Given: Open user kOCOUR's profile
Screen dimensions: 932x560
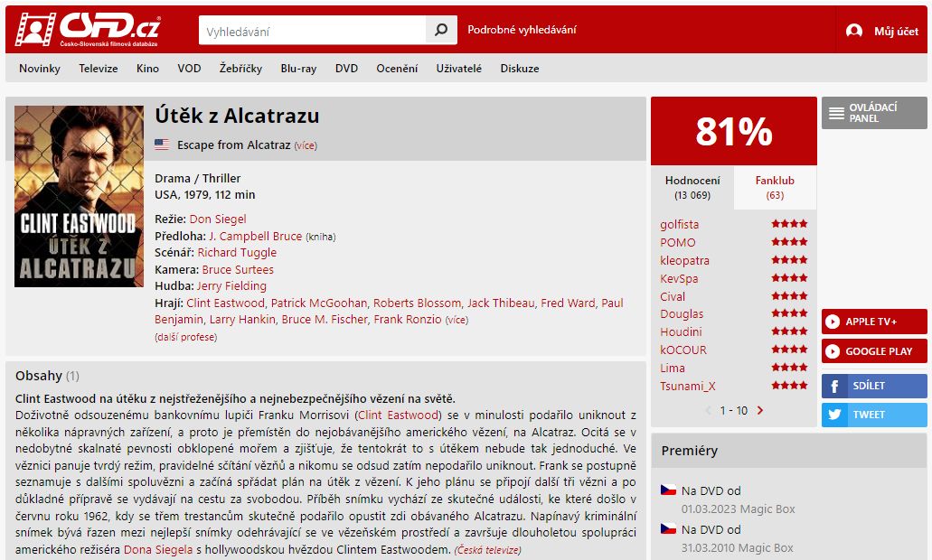Looking at the screenshot, I should click(683, 350).
